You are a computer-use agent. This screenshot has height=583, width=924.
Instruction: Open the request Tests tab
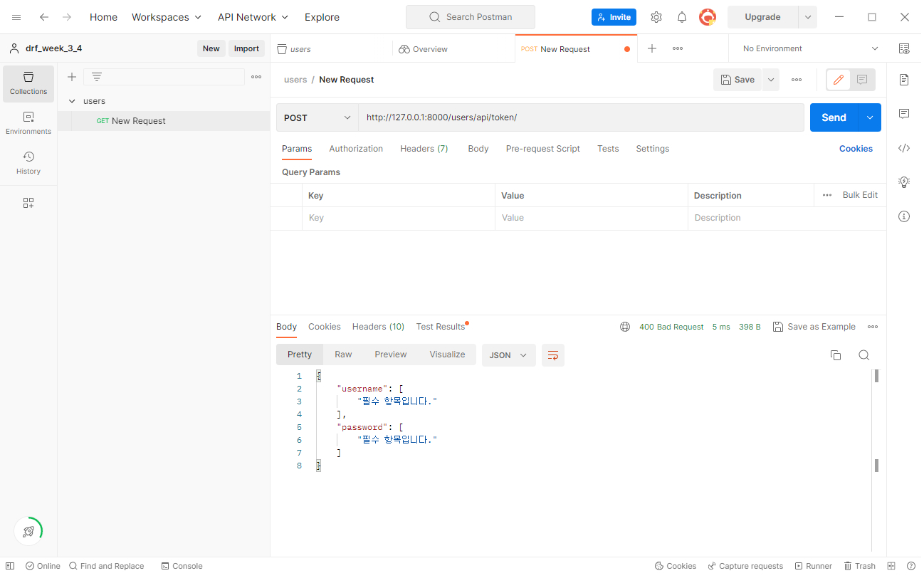608,149
